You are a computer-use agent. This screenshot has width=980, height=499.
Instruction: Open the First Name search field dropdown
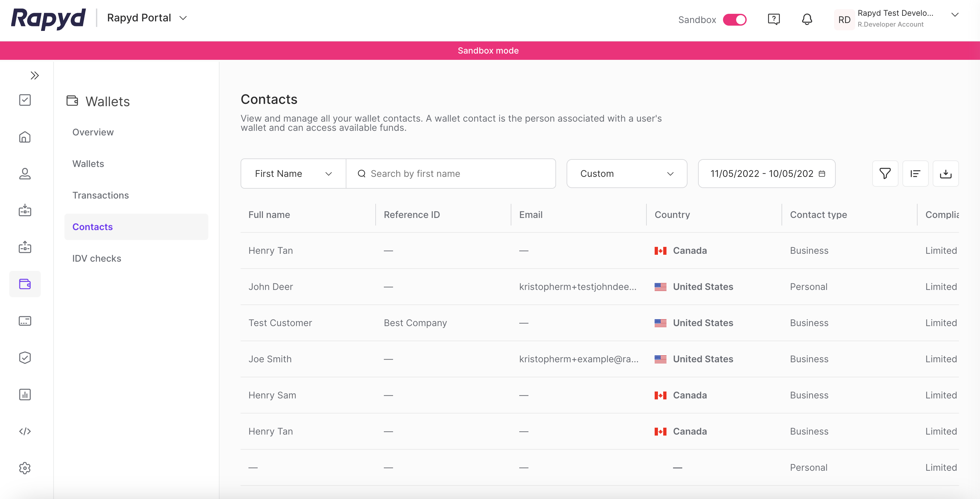[x=293, y=174]
